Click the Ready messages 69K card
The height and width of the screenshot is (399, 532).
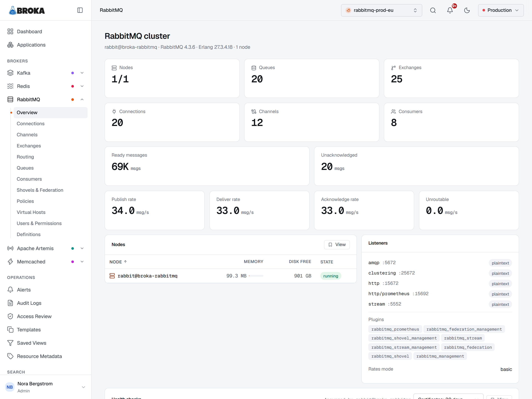[207, 166]
